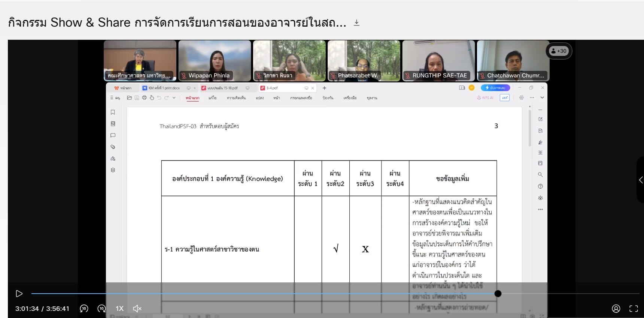Open the attachments paperclip panel

coord(113,147)
